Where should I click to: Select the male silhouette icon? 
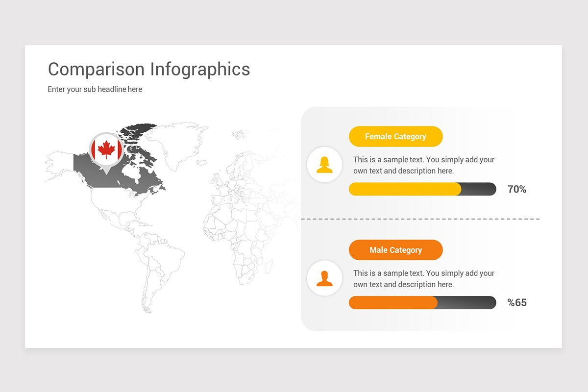[324, 278]
